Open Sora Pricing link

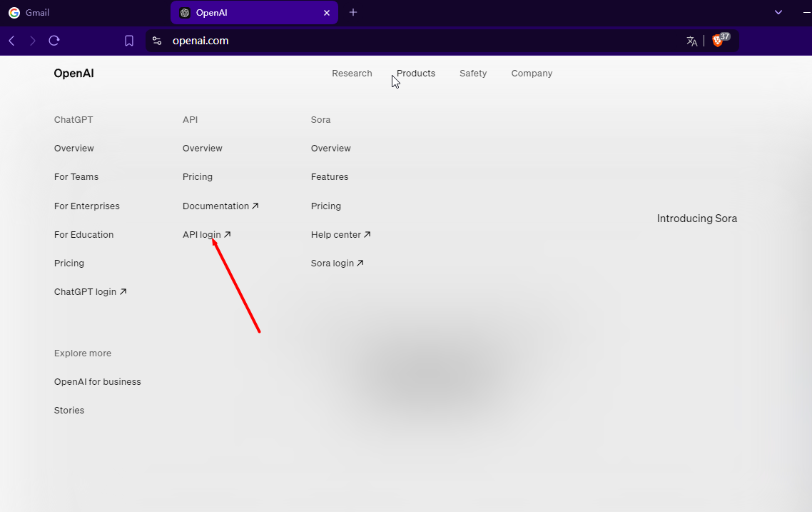click(326, 206)
